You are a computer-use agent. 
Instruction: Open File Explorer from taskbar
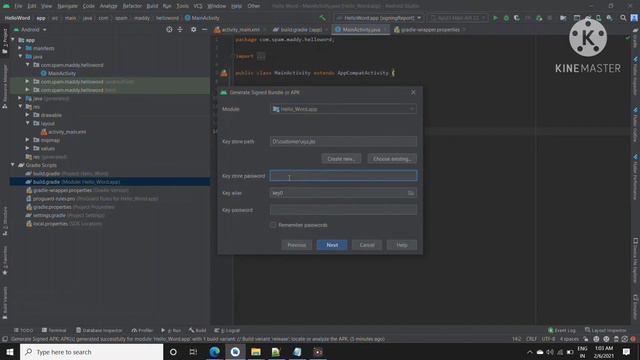point(256,352)
